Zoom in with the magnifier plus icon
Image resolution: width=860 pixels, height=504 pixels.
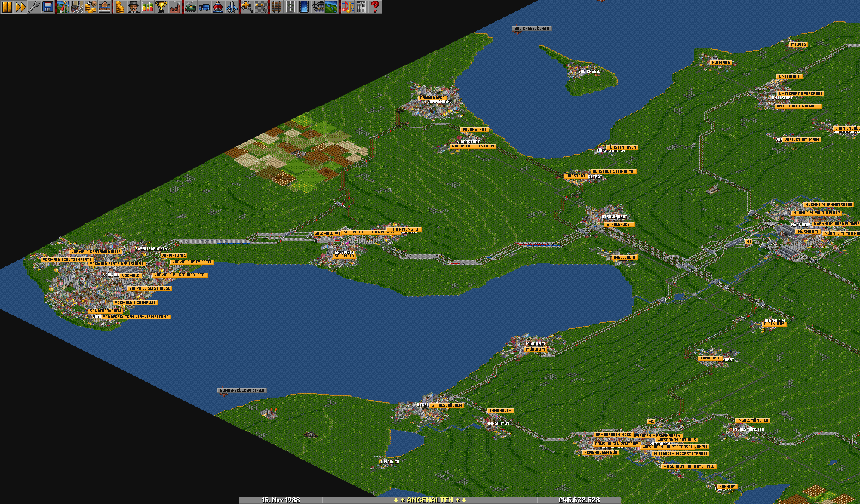click(x=247, y=7)
